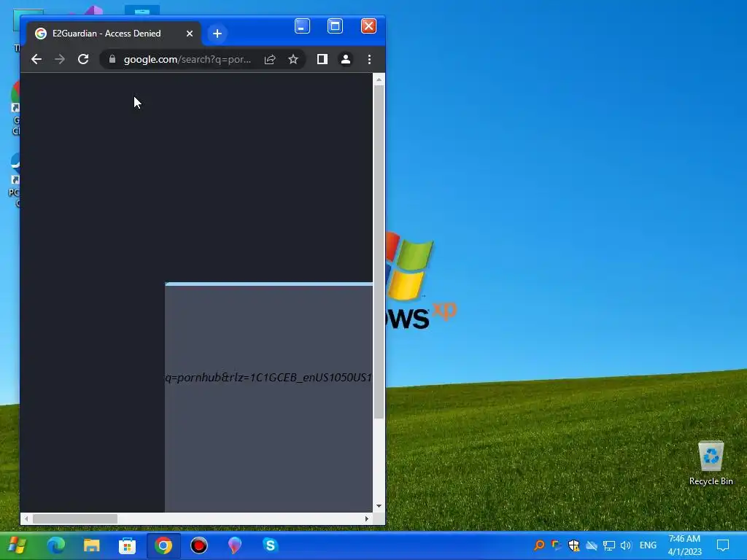The width and height of the screenshot is (747, 560).
Task: Click the multicolor tray icon beside the magnifier
Action: click(556, 545)
